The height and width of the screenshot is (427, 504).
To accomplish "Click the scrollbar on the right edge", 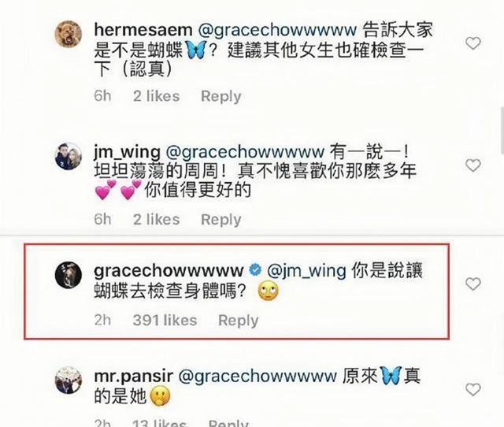I will (502, 131).
